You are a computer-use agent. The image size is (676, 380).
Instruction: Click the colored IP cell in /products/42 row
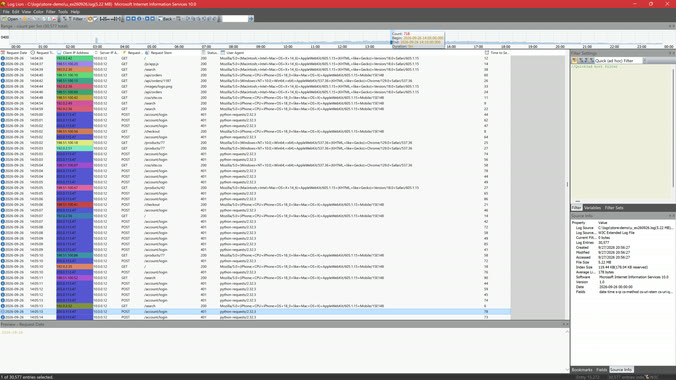tap(74, 188)
